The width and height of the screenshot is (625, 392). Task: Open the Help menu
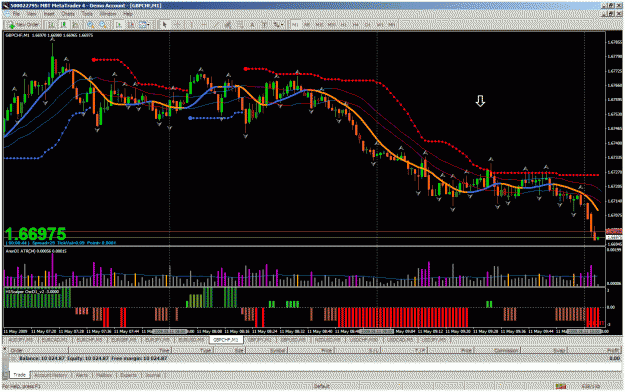tap(128, 14)
